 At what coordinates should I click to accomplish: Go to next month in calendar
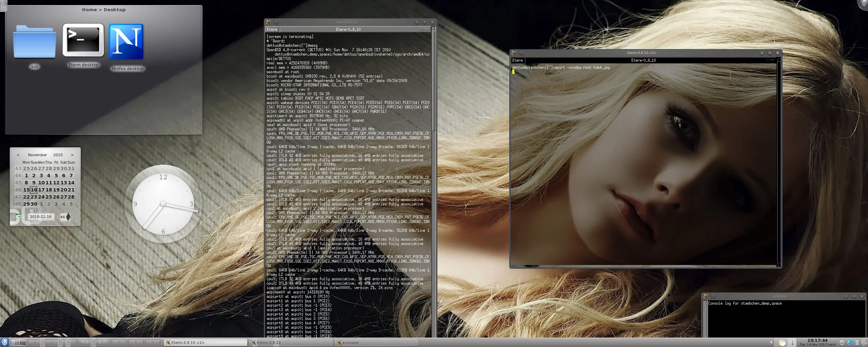[72, 155]
